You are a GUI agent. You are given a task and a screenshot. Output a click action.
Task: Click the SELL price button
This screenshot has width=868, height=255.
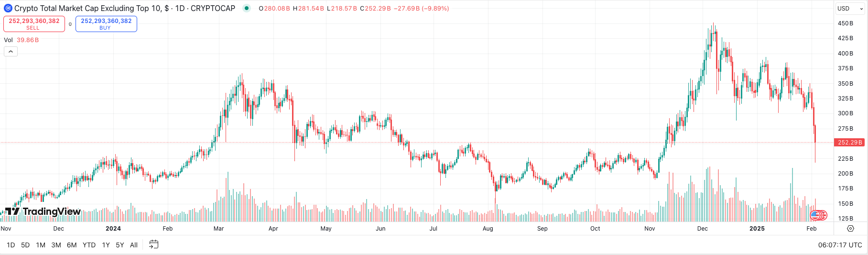pyautogui.click(x=34, y=24)
